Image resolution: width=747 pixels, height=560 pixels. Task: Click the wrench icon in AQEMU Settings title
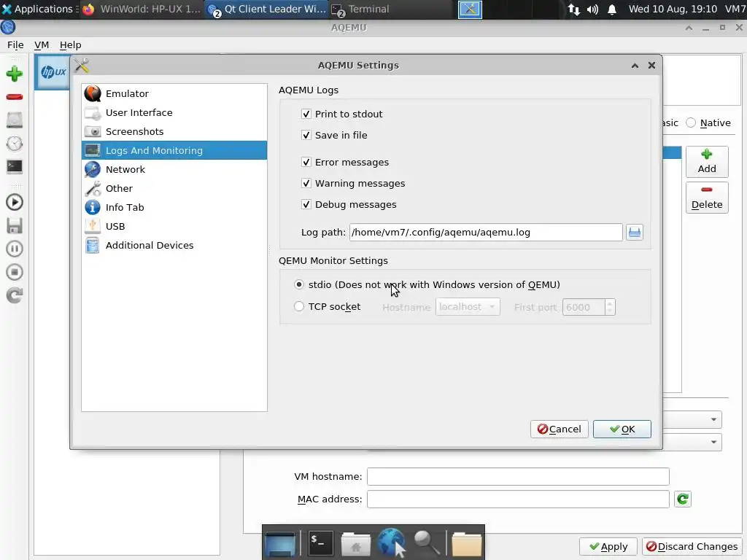(x=82, y=65)
